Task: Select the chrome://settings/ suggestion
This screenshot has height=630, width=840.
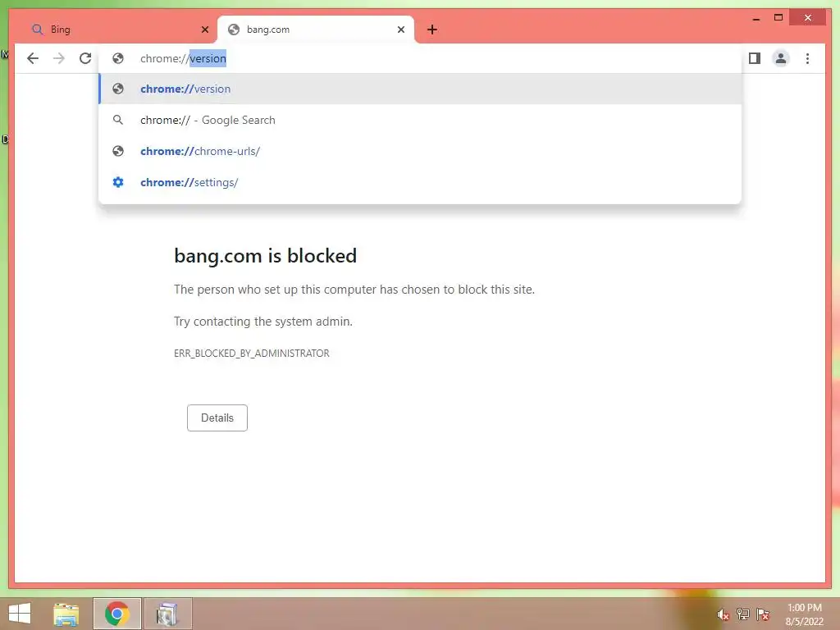Action: [x=420, y=182]
